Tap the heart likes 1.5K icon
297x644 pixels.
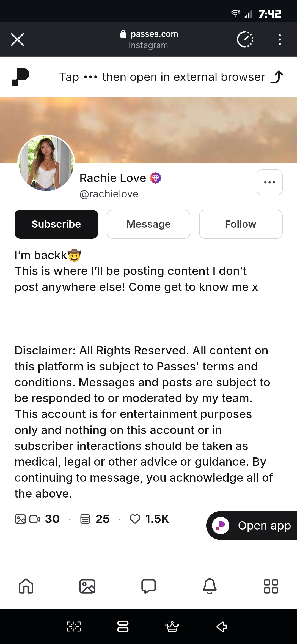click(135, 519)
